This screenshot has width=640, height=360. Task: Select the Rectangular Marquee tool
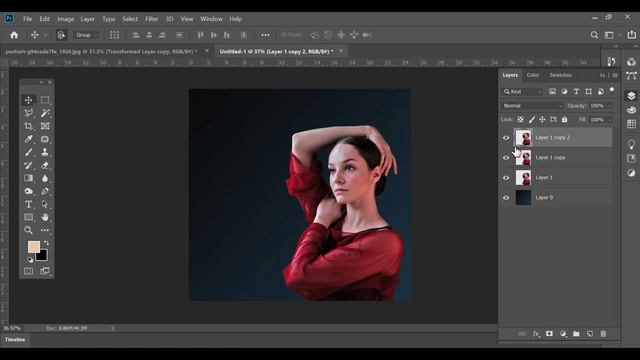click(x=45, y=100)
